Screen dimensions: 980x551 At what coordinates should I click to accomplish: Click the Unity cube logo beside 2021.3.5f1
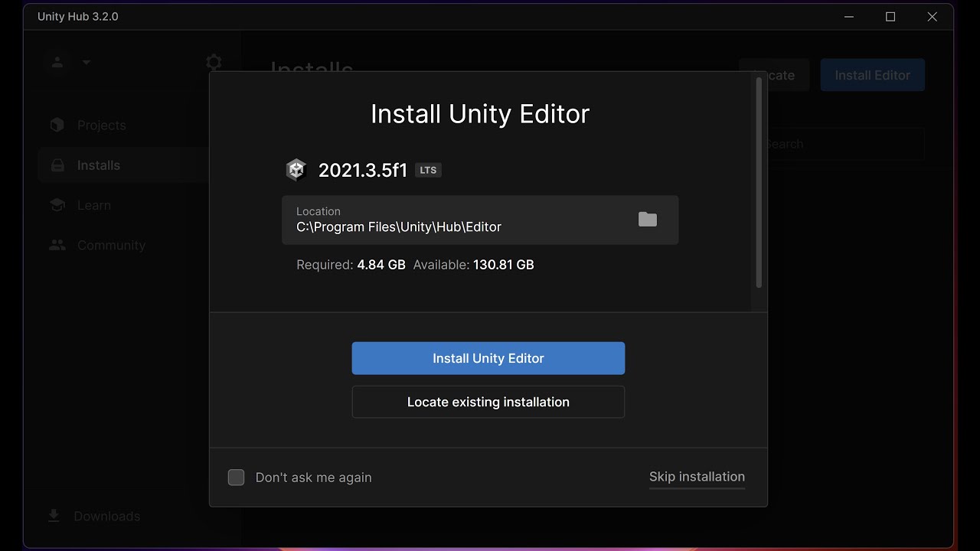coord(296,170)
